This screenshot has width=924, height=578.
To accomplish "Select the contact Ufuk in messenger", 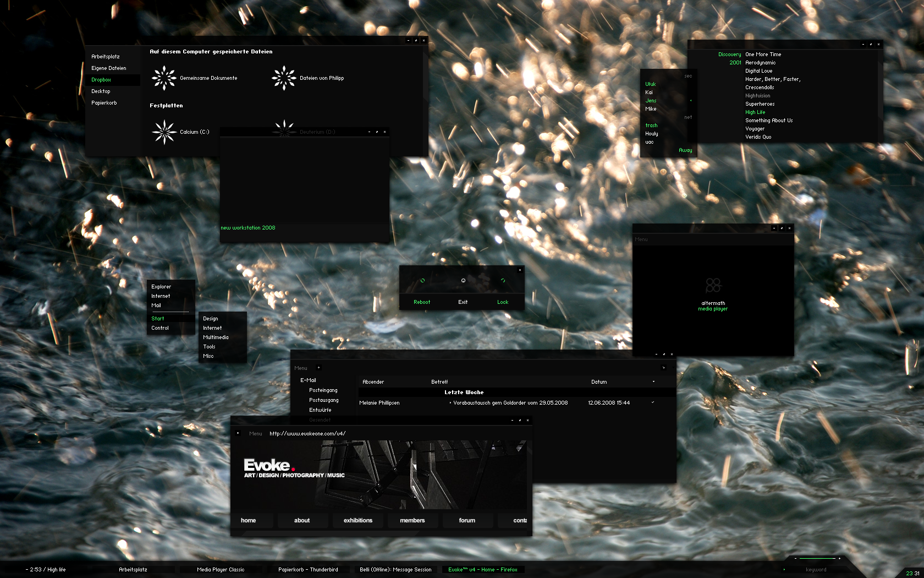I will point(651,84).
